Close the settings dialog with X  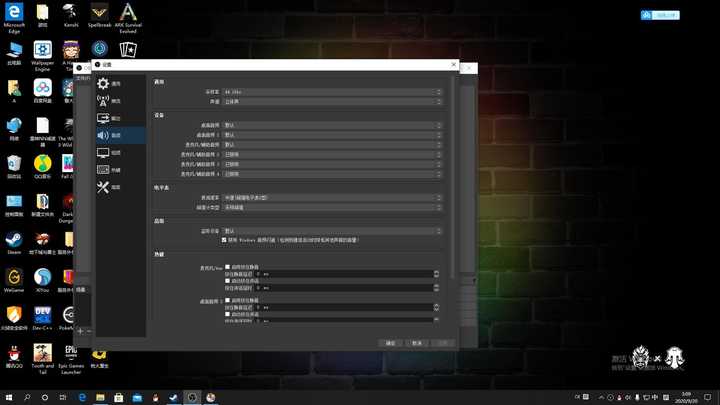[x=454, y=64]
